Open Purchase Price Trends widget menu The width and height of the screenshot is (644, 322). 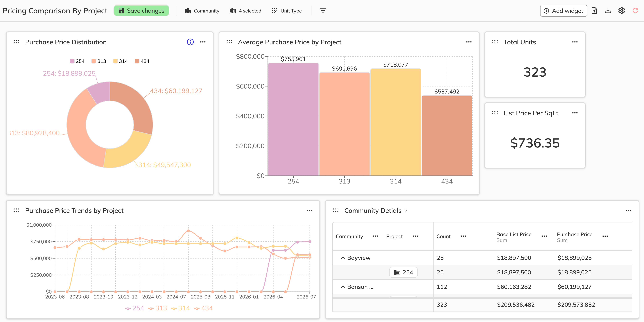[309, 211]
